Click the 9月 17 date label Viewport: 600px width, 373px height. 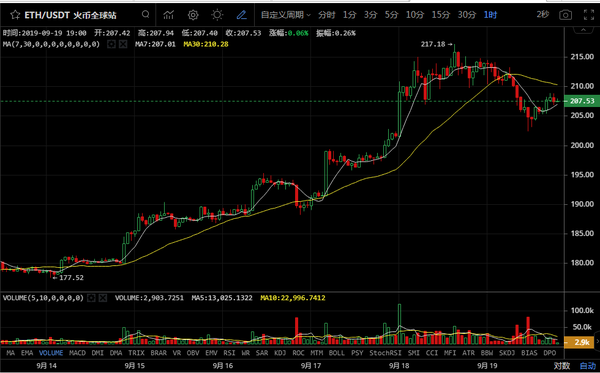(311, 366)
